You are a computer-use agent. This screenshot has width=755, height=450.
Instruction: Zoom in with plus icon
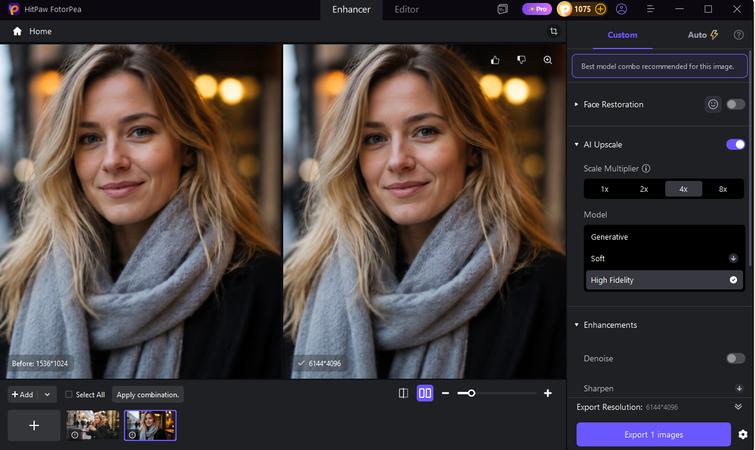click(547, 393)
